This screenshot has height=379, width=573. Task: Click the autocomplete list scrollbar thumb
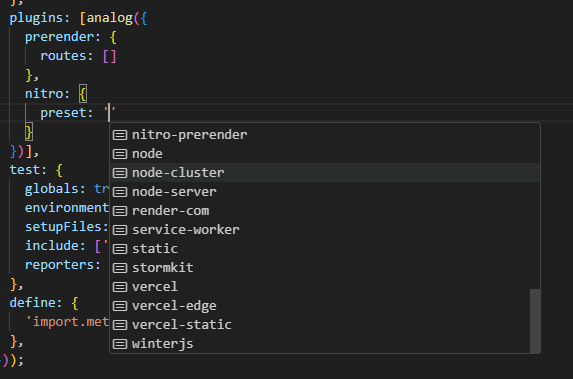point(535,321)
